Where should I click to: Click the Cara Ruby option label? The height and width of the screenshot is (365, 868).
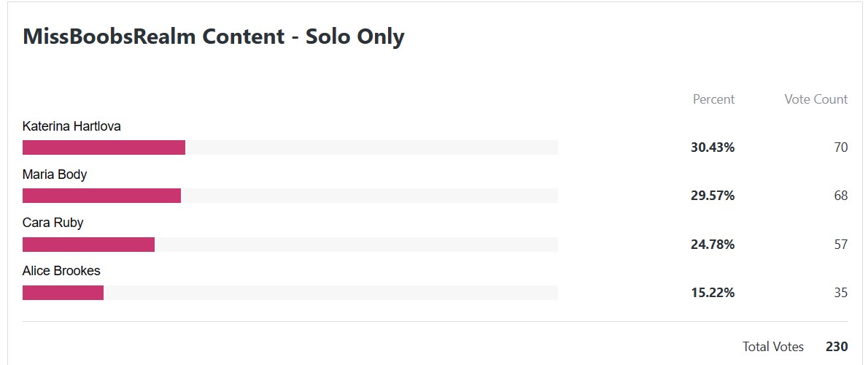[53, 223]
